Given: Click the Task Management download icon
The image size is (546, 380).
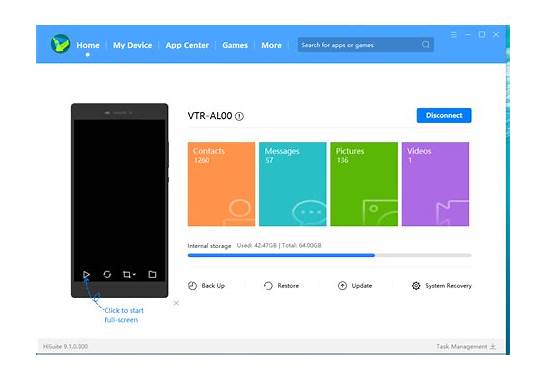Looking at the screenshot, I should pyautogui.click(x=493, y=347).
